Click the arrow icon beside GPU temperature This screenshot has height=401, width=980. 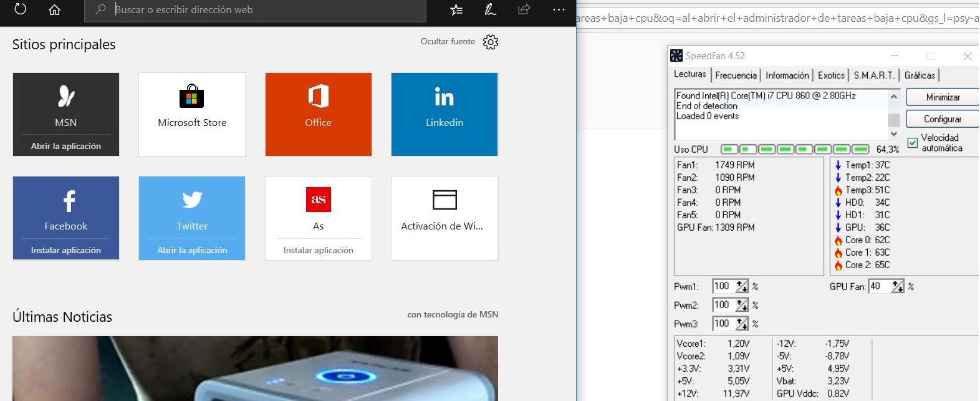[x=838, y=228]
